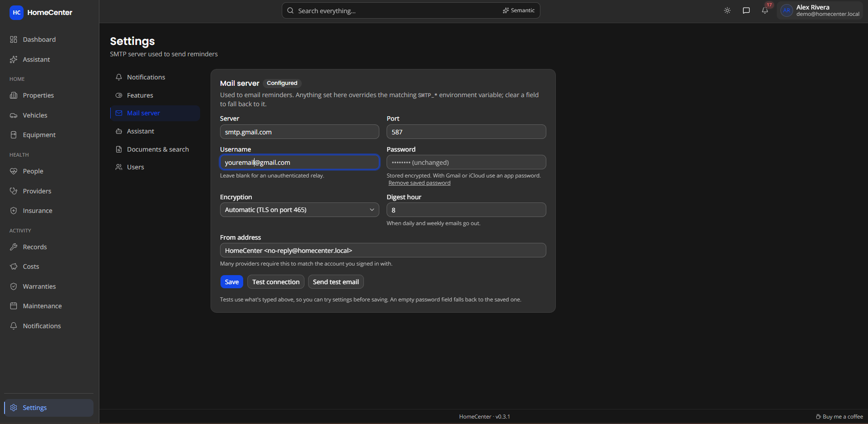Click the global Search everything box
Viewport: 868px width, 424px height.
click(411, 10)
